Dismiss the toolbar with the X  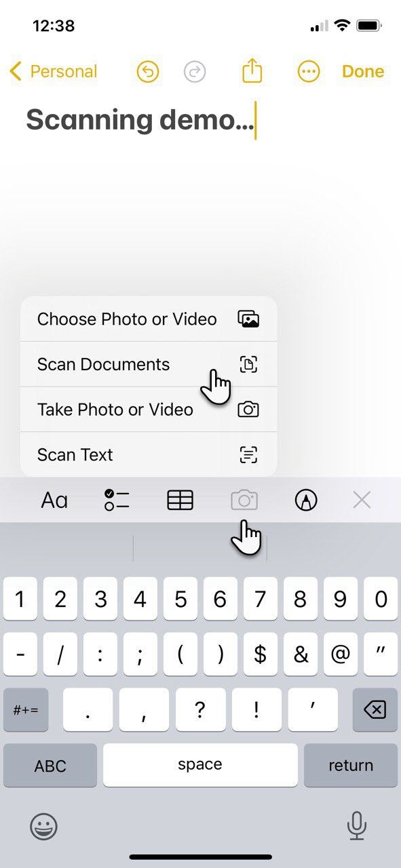pos(361,500)
